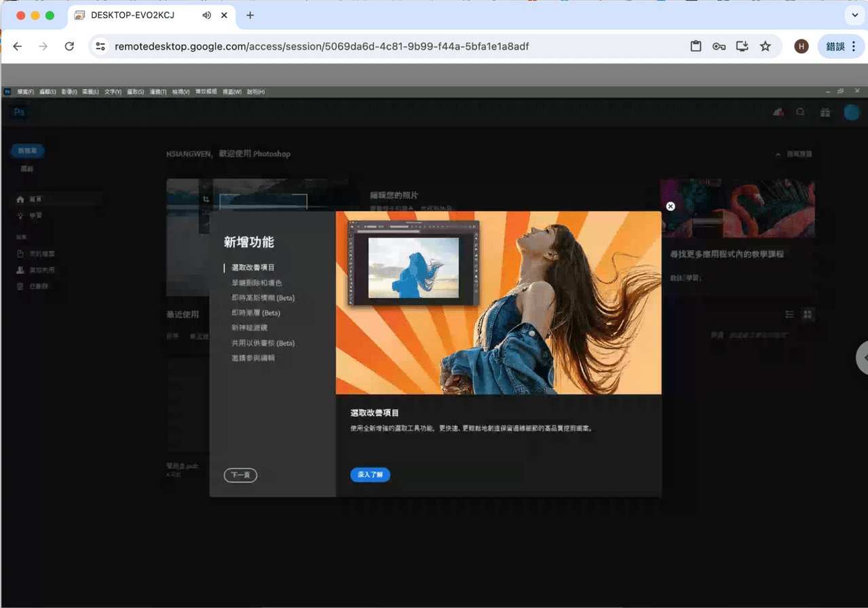This screenshot has width=868, height=608.
Task: Open the Chrome password key icon
Action: (x=719, y=46)
